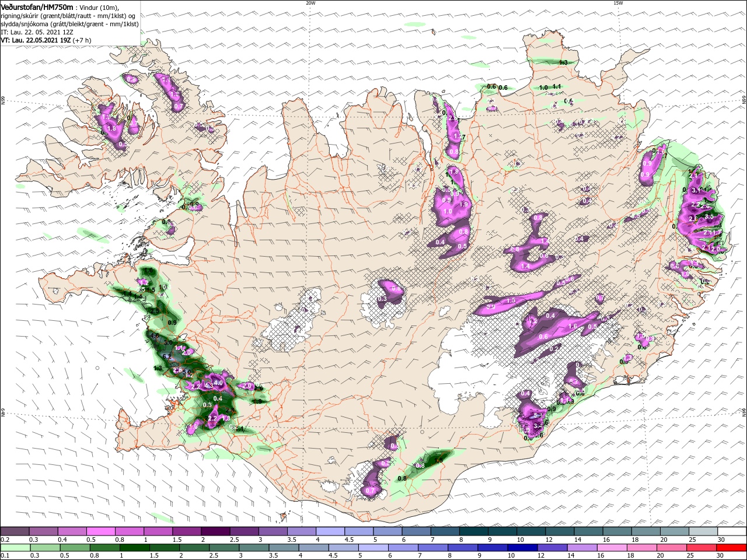Click the light pink 16–18 rain swatch

pyautogui.click(x=612, y=548)
